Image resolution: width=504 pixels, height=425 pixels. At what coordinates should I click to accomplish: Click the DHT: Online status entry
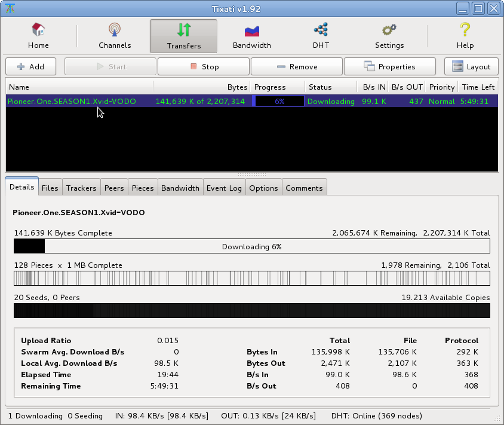pos(377,415)
